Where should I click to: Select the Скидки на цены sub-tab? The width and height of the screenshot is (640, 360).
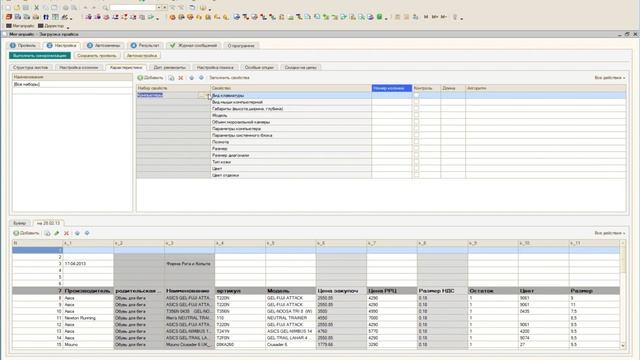300,67
